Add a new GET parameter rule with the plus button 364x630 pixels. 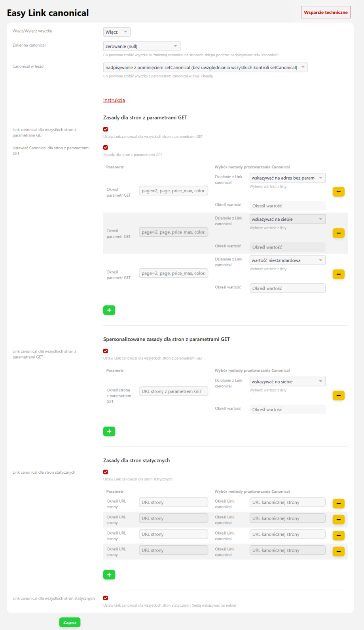tap(109, 310)
